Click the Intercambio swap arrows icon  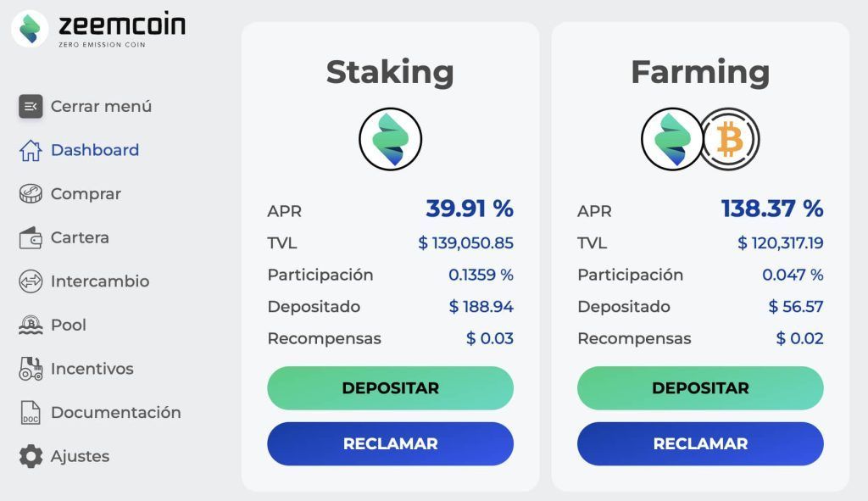pyautogui.click(x=31, y=281)
